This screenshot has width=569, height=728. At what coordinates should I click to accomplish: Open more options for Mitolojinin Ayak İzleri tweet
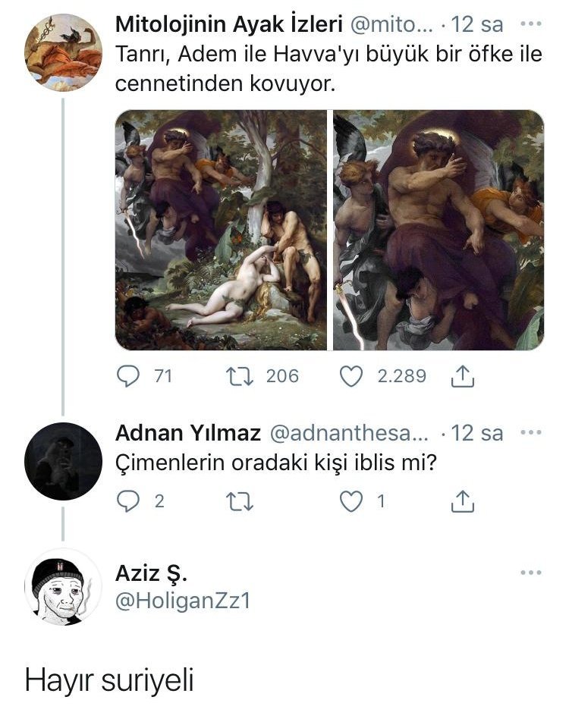click(x=530, y=24)
